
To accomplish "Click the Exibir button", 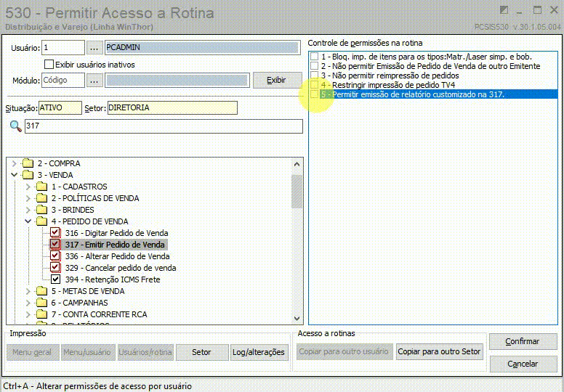I will 277,81.
